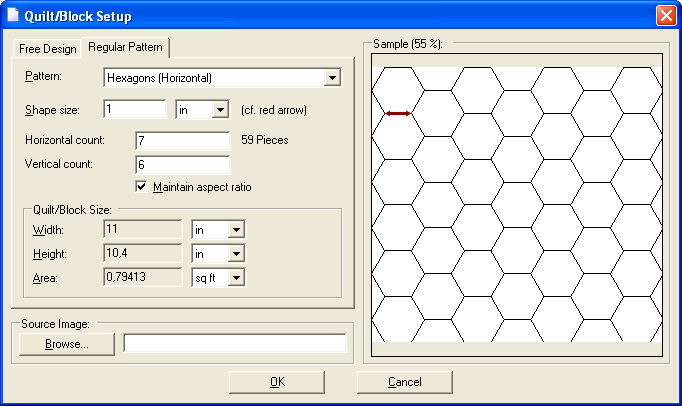Open the Area unit dropdown showing sq ft
Screen dimensions: 682x406
point(218,278)
